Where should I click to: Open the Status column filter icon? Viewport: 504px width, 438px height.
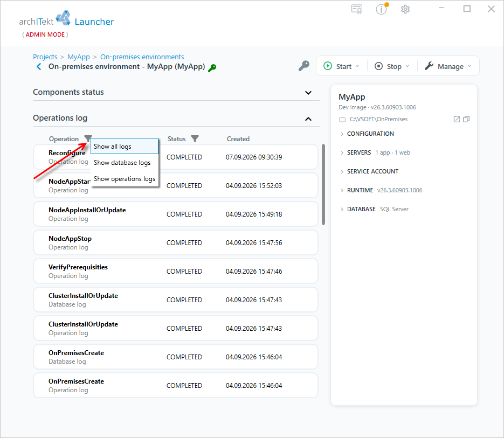point(195,139)
